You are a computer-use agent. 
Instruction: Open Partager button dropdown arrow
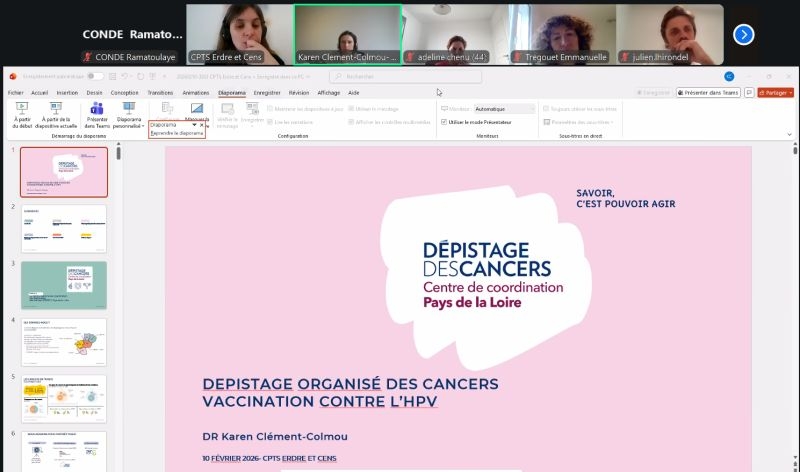[790, 93]
